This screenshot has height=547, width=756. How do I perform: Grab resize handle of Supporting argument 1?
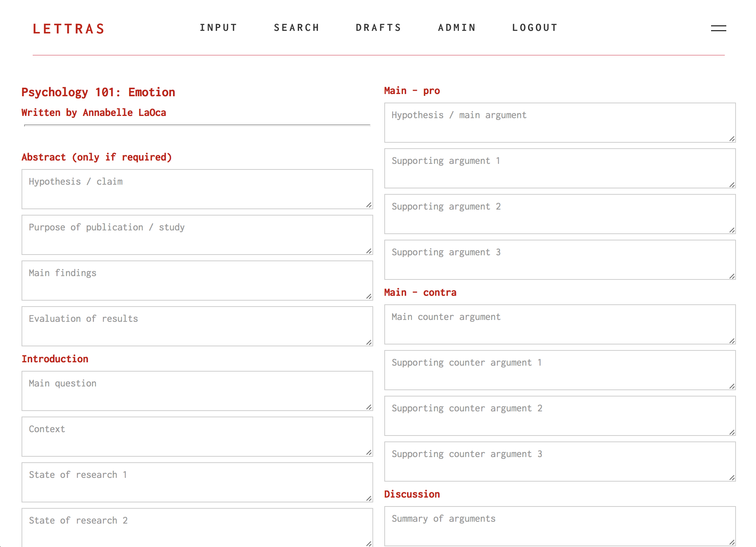[732, 185]
